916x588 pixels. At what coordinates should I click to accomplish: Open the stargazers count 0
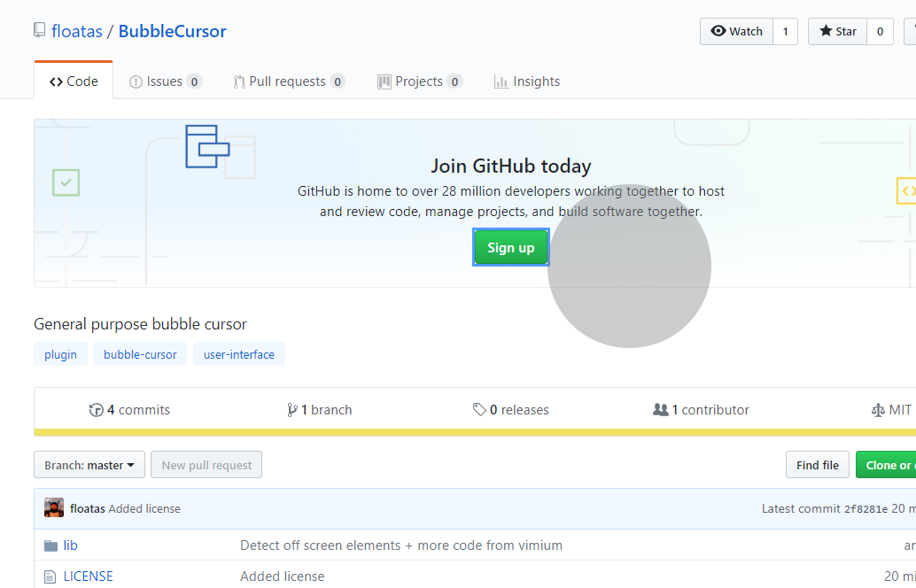[x=880, y=32]
